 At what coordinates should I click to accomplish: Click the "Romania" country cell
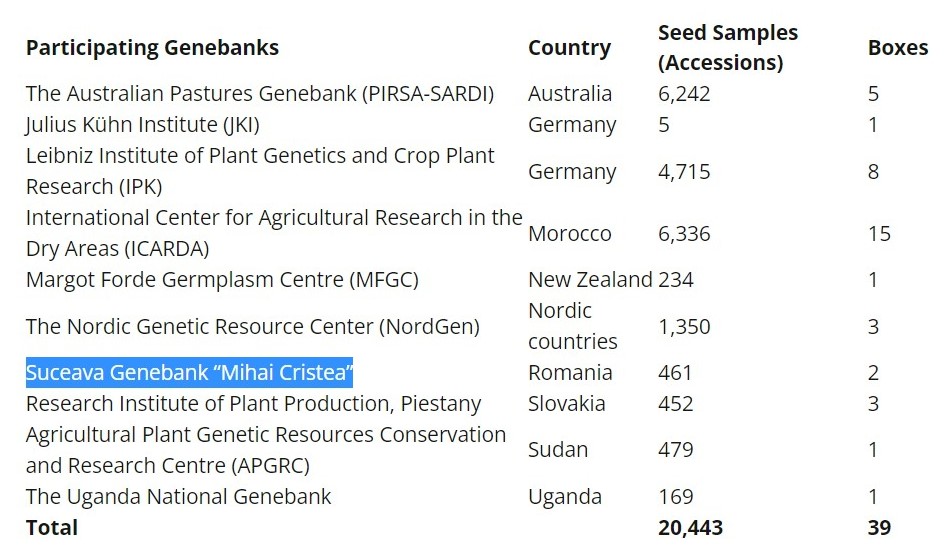(570, 373)
